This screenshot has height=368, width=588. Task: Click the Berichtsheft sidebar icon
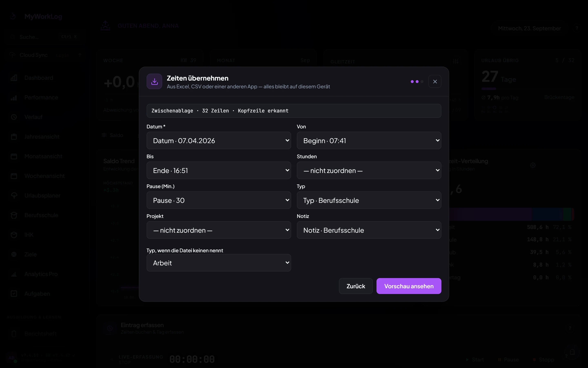pyautogui.click(x=14, y=334)
